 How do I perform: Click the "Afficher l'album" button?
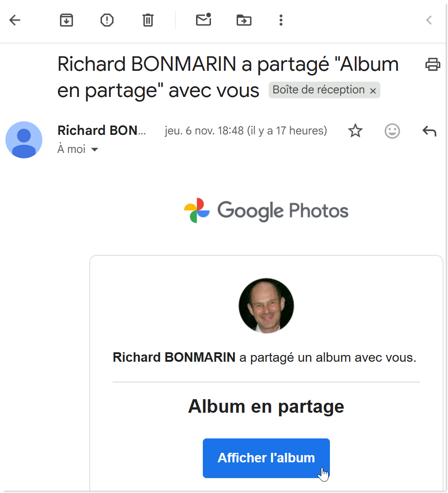(x=266, y=458)
